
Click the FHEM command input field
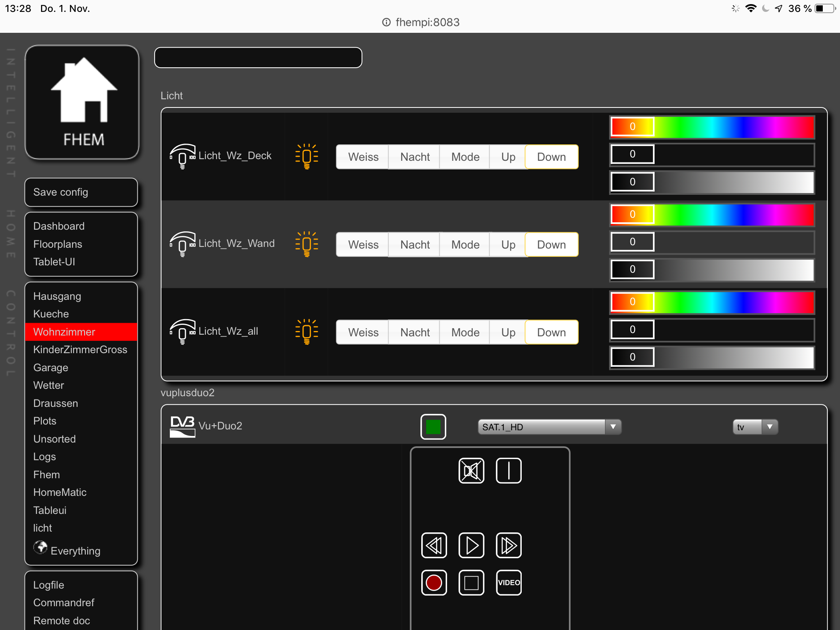coord(258,57)
